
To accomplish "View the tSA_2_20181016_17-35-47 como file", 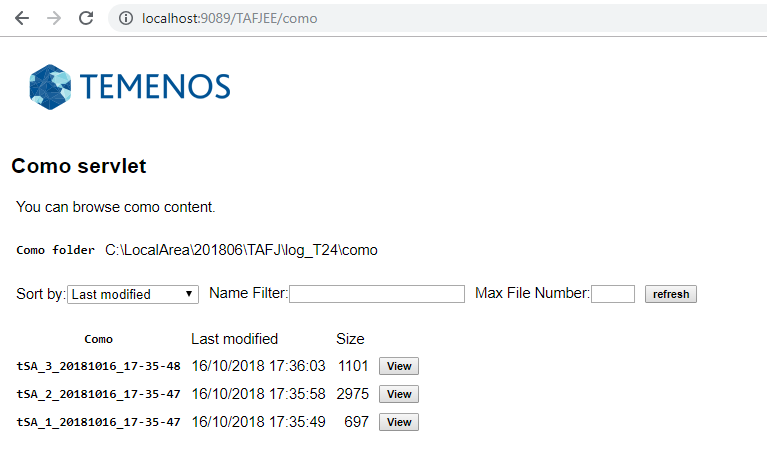I will pyautogui.click(x=398, y=394).
